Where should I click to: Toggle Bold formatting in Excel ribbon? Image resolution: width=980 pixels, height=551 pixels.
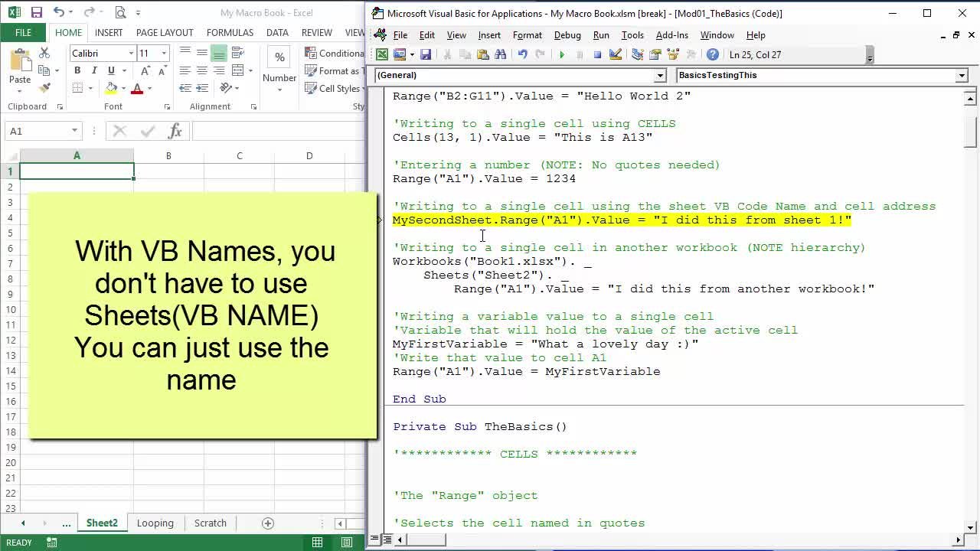pos(77,70)
